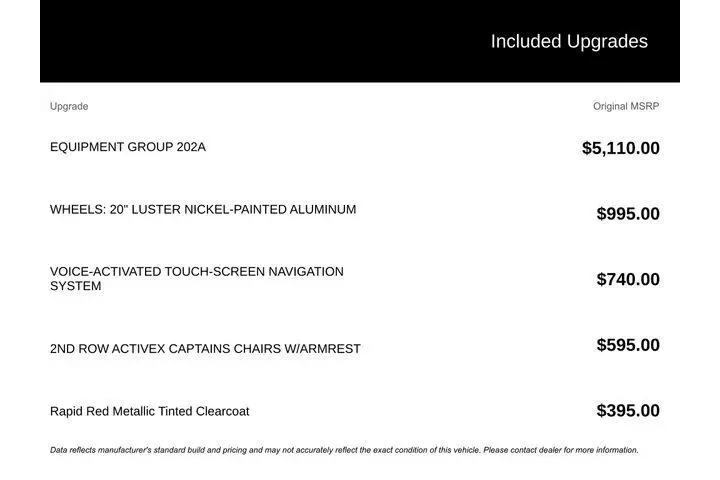Click the $740.00 price
The width and height of the screenshot is (720, 480).
pos(628,279)
